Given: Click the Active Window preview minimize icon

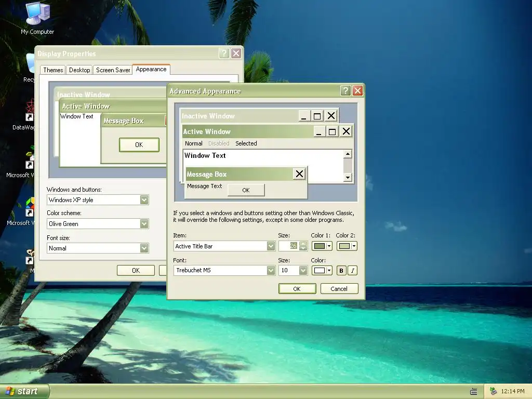Looking at the screenshot, I should click(318, 131).
